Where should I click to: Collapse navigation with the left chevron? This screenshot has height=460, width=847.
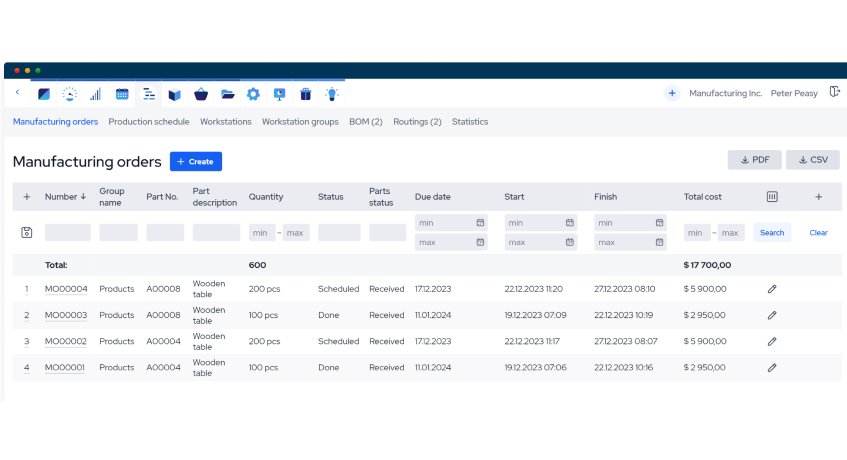17,93
